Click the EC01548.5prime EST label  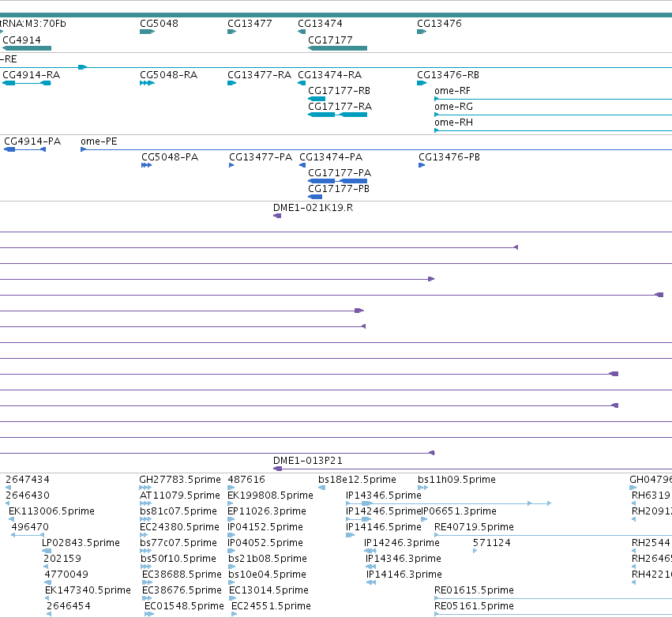pos(184,606)
